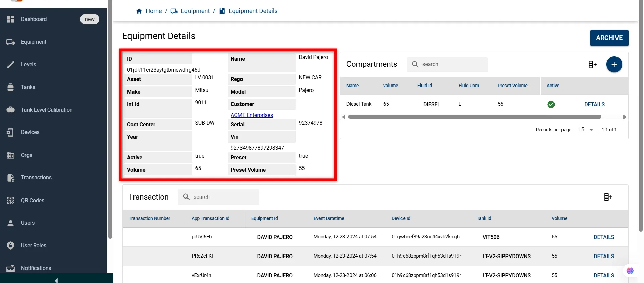The image size is (644, 283).
Task: Open the ACME Enterprises customer link
Action: point(252,115)
